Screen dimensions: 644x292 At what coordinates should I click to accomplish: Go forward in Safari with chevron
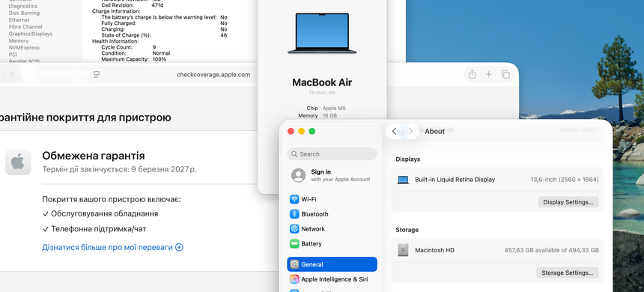[11, 74]
